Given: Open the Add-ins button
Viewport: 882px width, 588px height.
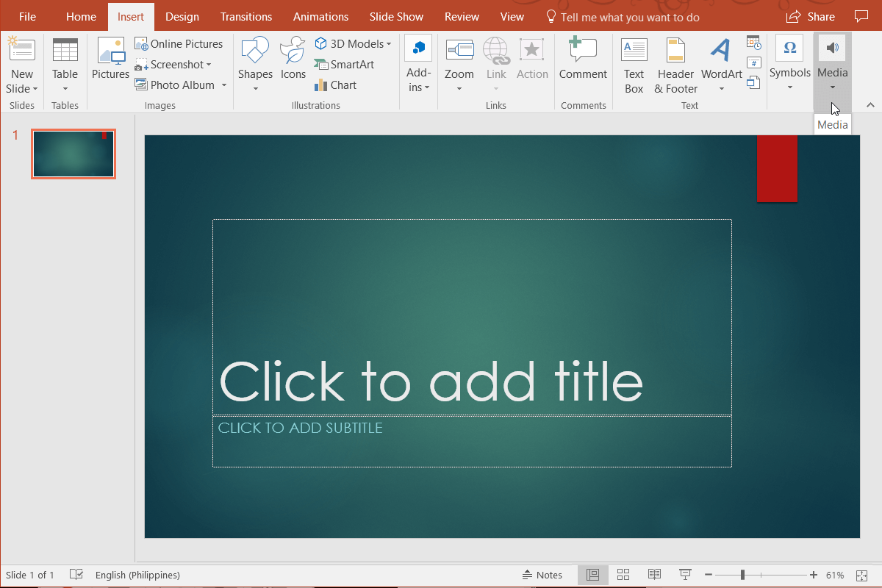Looking at the screenshot, I should 418,65.
